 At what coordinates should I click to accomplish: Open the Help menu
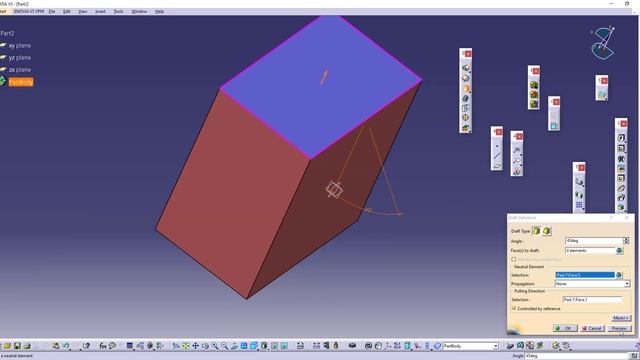[159, 11]
